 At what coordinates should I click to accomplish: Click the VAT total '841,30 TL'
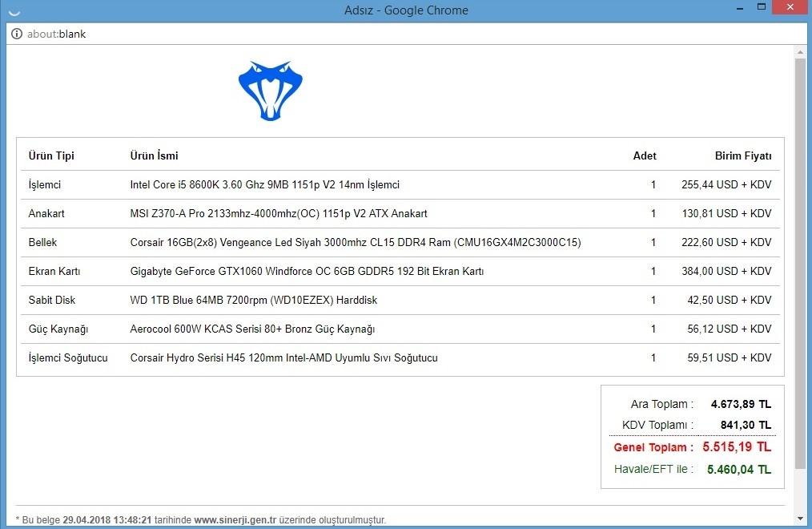coord(746,425)
